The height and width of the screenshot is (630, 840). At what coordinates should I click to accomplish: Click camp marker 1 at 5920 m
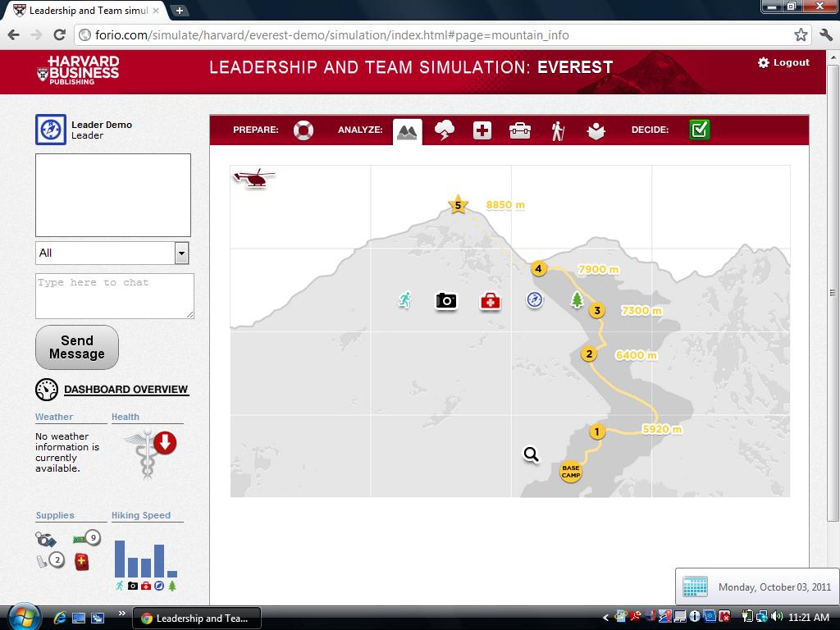(x=597, y=431)
